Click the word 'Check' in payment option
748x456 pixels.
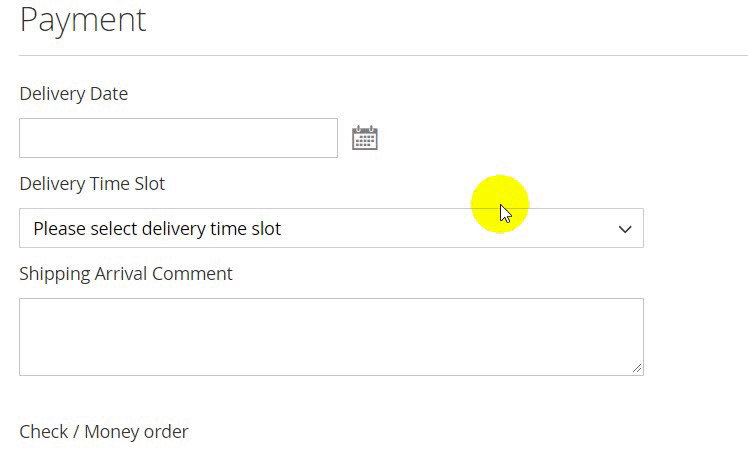coord(44,432)
